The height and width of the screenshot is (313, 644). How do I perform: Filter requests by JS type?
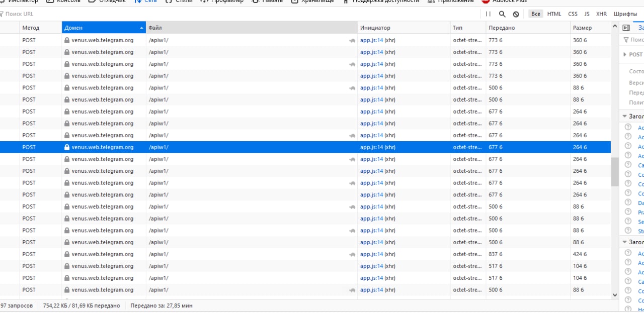tap(587, 14)
